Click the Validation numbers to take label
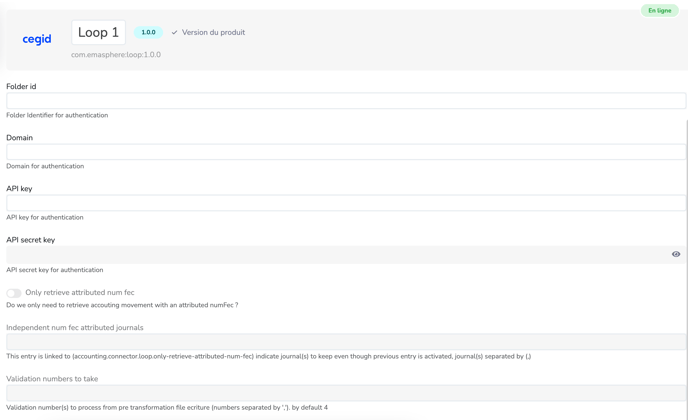This screenshot has height=420, width=688. 52,379
